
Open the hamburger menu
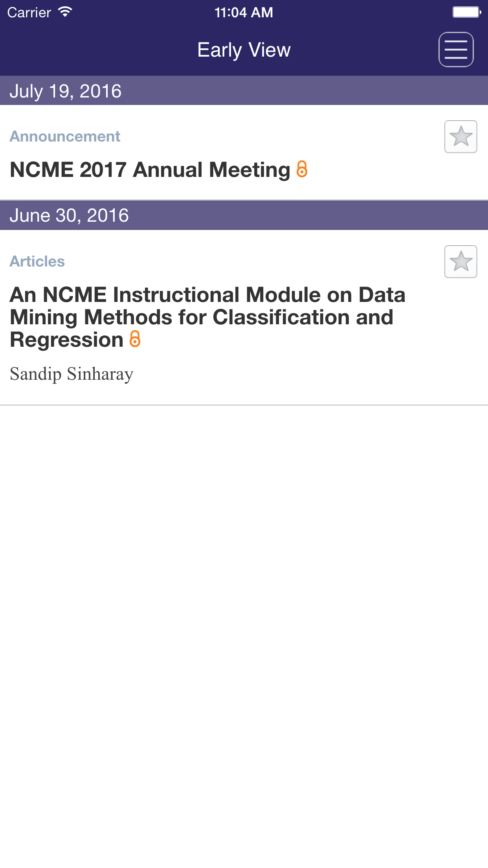point(456,50)
